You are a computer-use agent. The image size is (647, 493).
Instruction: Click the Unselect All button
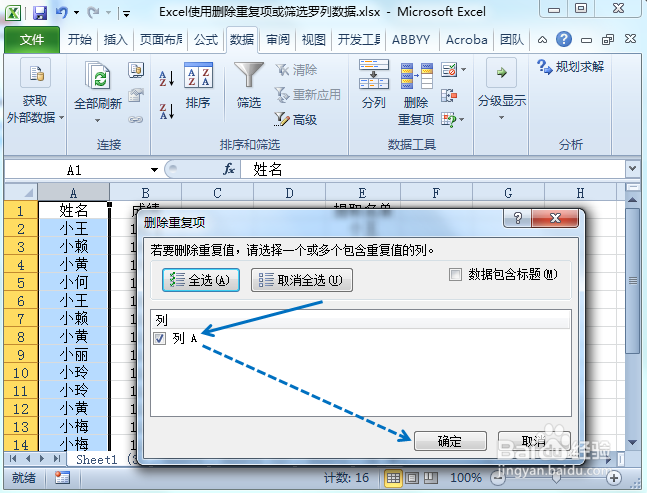(x=302, y=280)
